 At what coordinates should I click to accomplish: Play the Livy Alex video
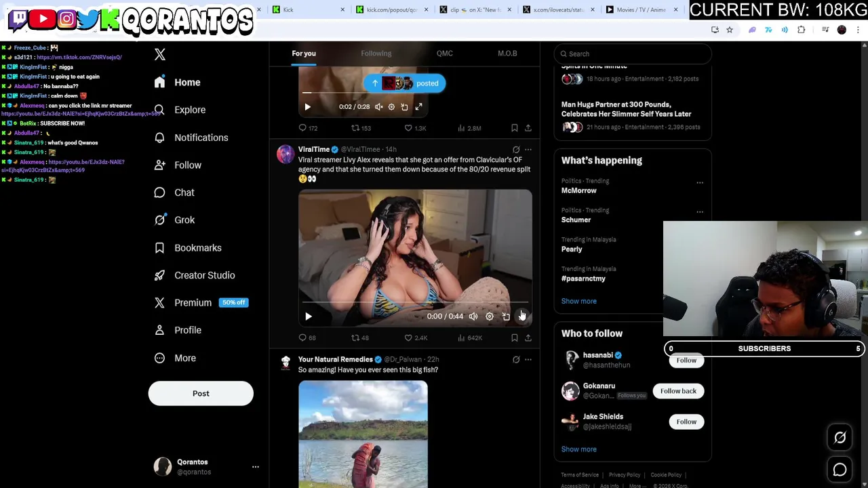309,317
